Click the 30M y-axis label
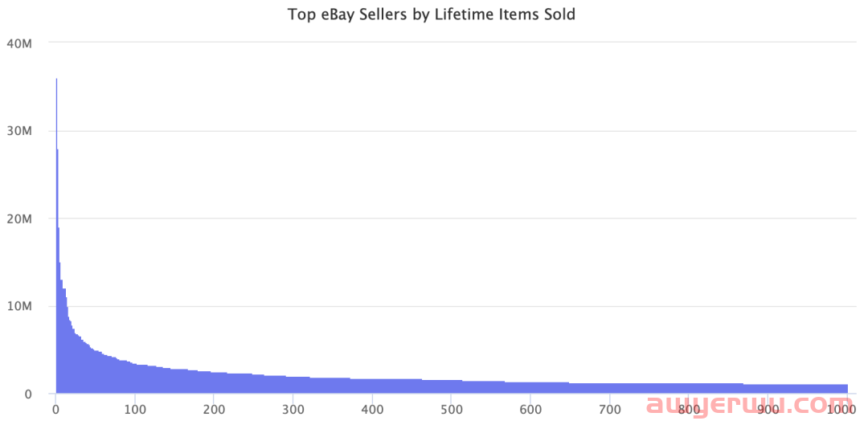This screenshot has height=429, width=868. click(x=18, y=131)
